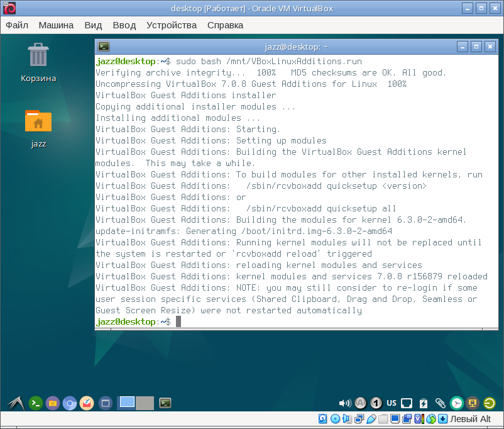504x429 pixels.
Task: Maximize the jazz@desktop terminal window
Action: [476, 47]
